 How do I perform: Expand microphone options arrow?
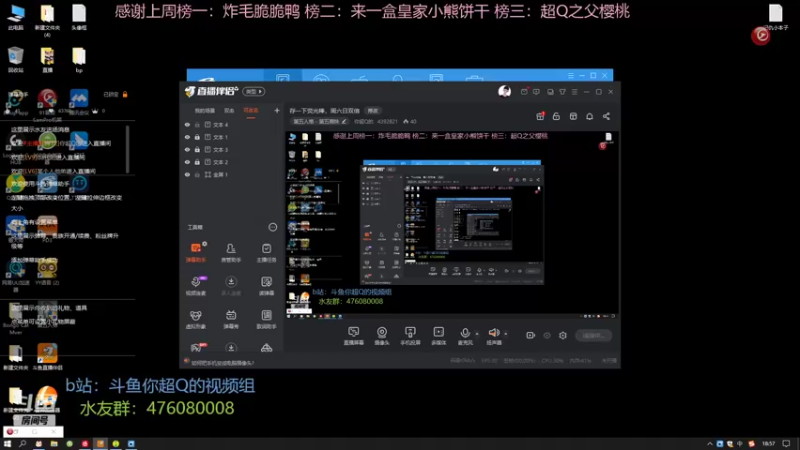(477, 334)
